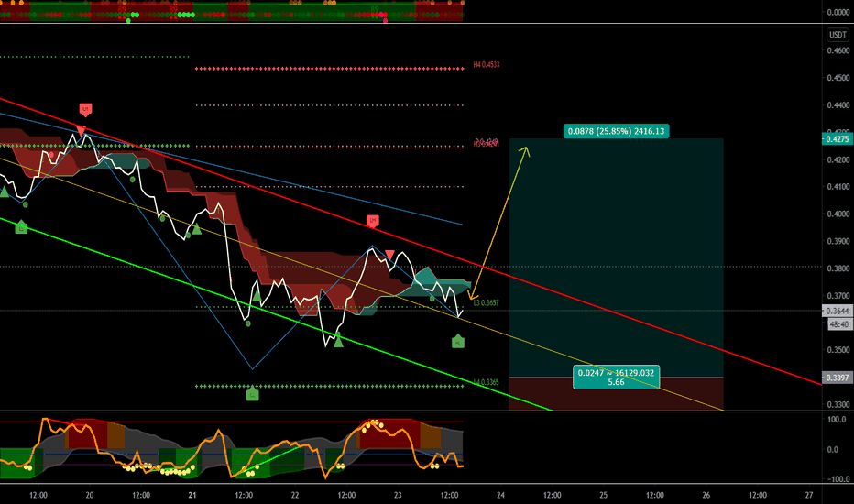Click the 0.4400 price axis tick

(838, 105)
